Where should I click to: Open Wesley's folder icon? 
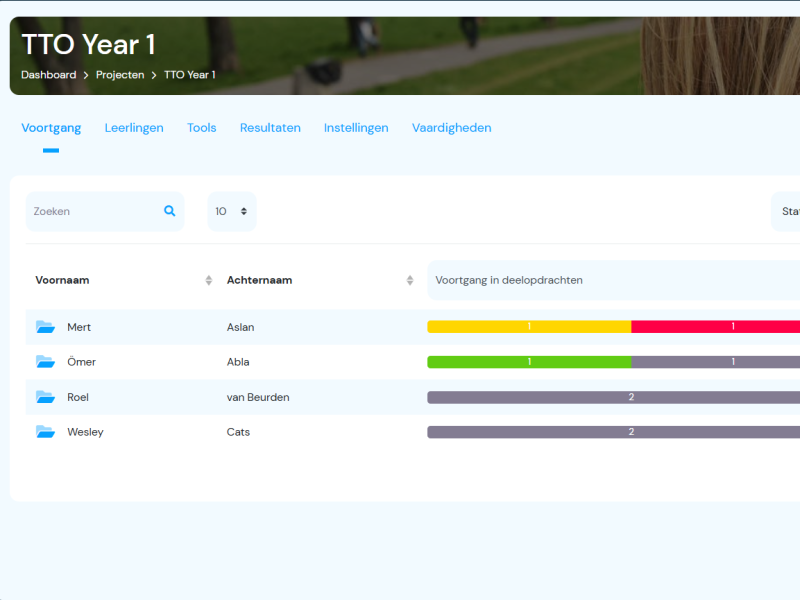coord(45,432)
